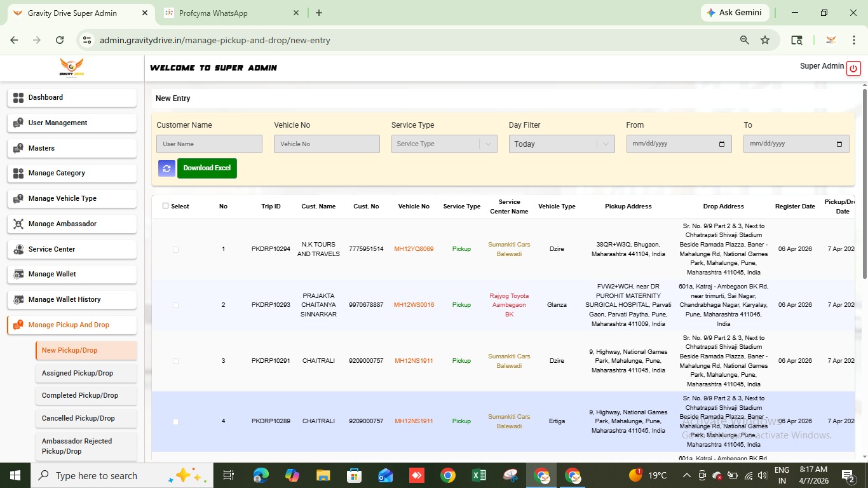
Task: Tick the Select all checkbox in header
Action: [166, 206]
